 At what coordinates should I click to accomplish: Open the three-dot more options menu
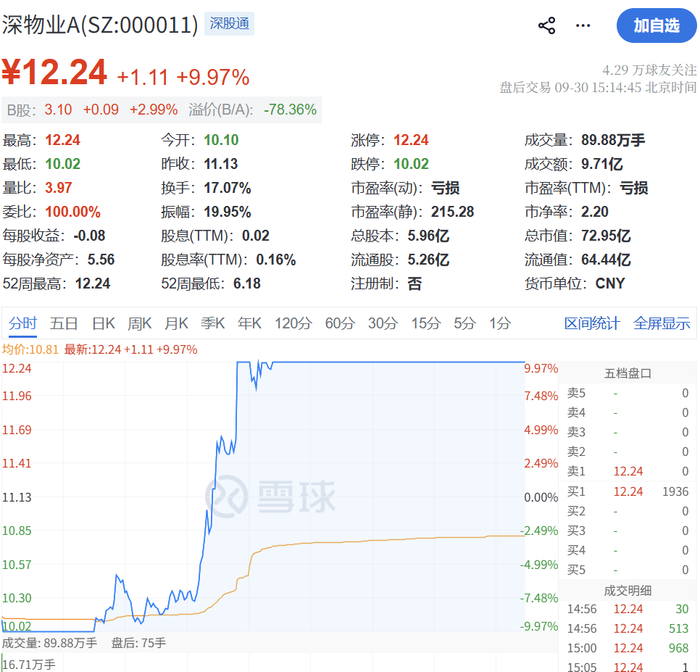coord(583,25)
